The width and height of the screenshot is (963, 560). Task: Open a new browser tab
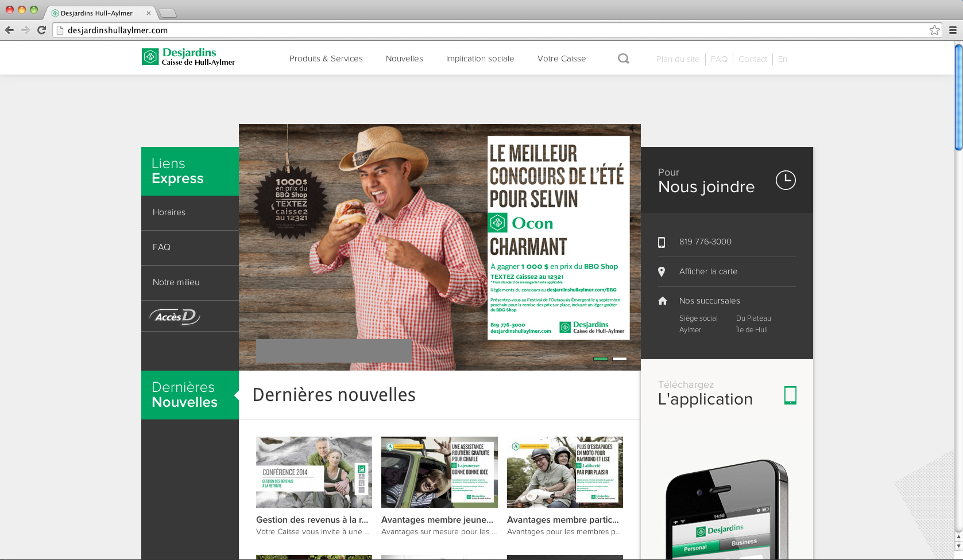coord(167,13)
